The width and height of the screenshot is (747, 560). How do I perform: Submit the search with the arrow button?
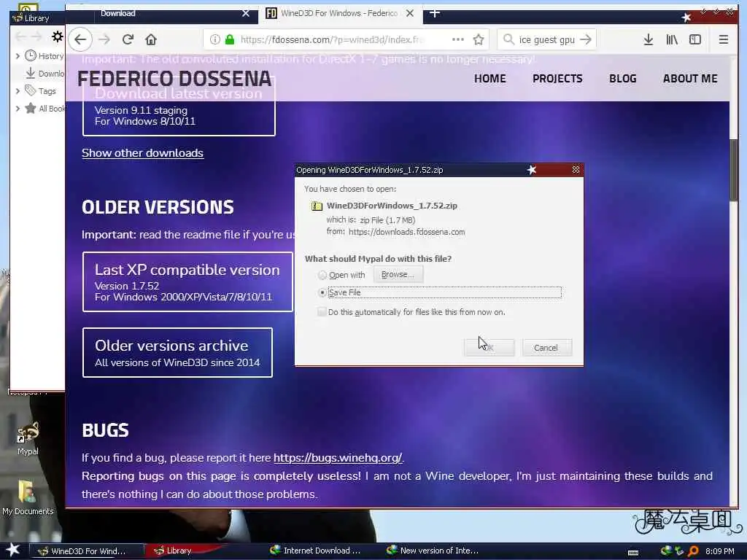click(586, 39)
